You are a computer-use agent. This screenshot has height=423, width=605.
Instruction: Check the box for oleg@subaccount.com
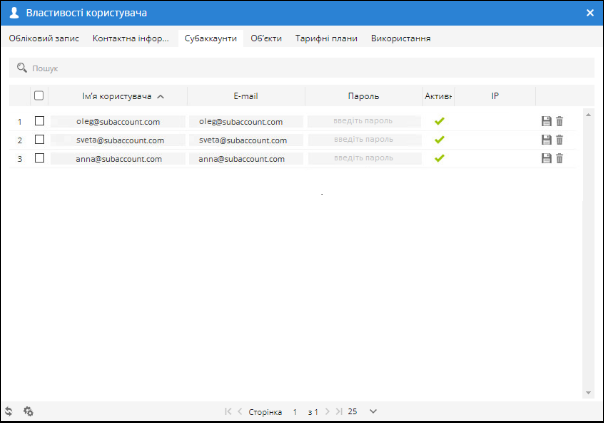pos(39,121)
